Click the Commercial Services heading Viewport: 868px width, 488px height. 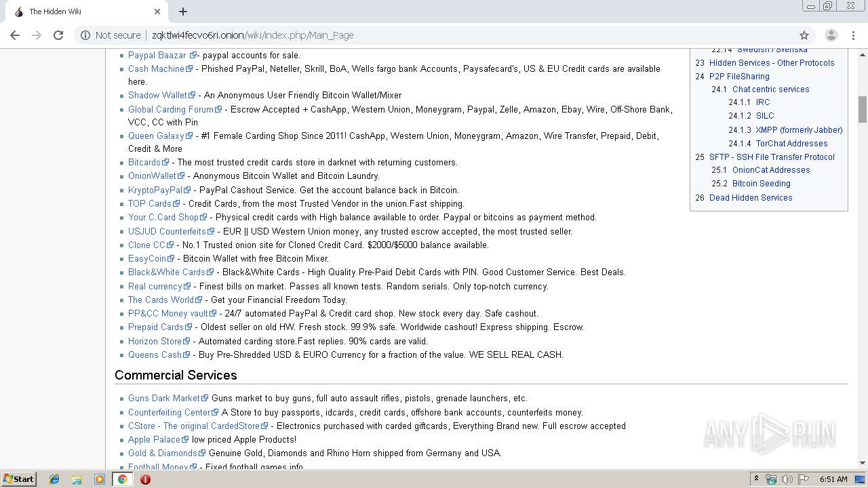coord(176,375)
